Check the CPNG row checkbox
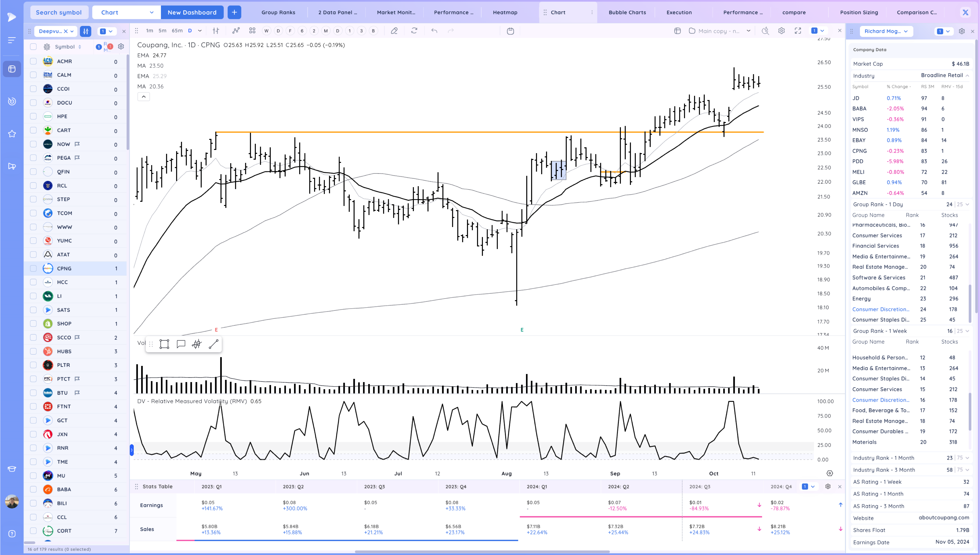This screenshot has width=980, height=555. [x=34, y=268]
